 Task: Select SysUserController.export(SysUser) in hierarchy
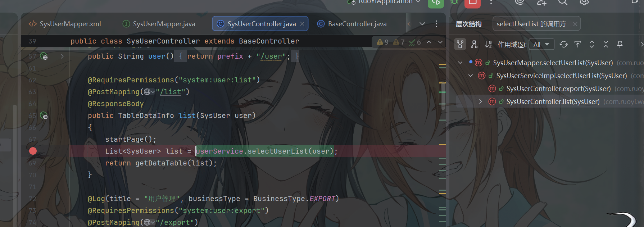[x=558, y=88]
